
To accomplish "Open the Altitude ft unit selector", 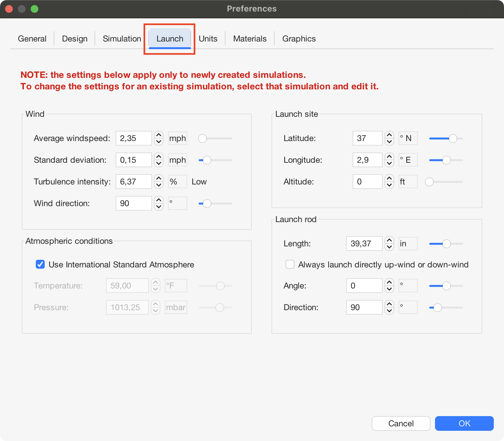I will [x=408, y=182].
